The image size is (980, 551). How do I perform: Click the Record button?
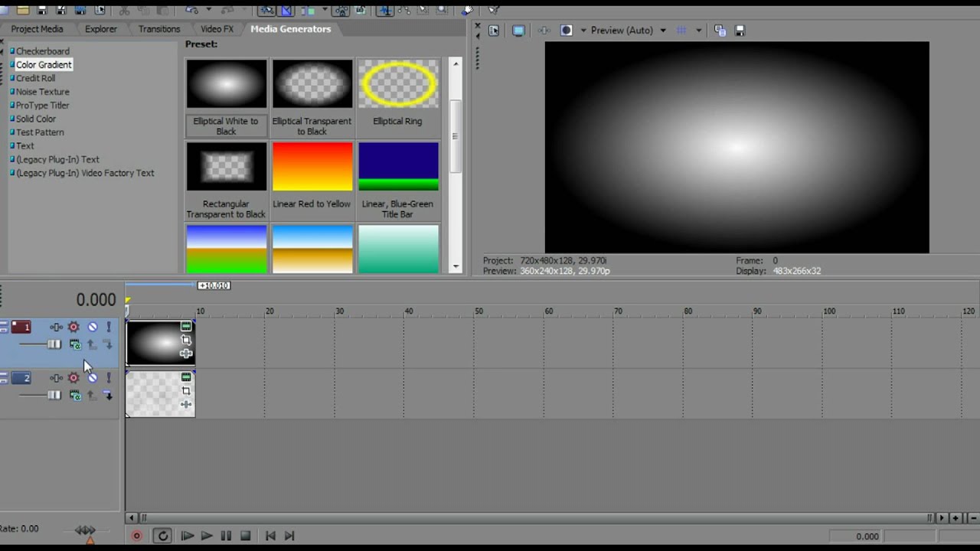[x=137, y=536]
